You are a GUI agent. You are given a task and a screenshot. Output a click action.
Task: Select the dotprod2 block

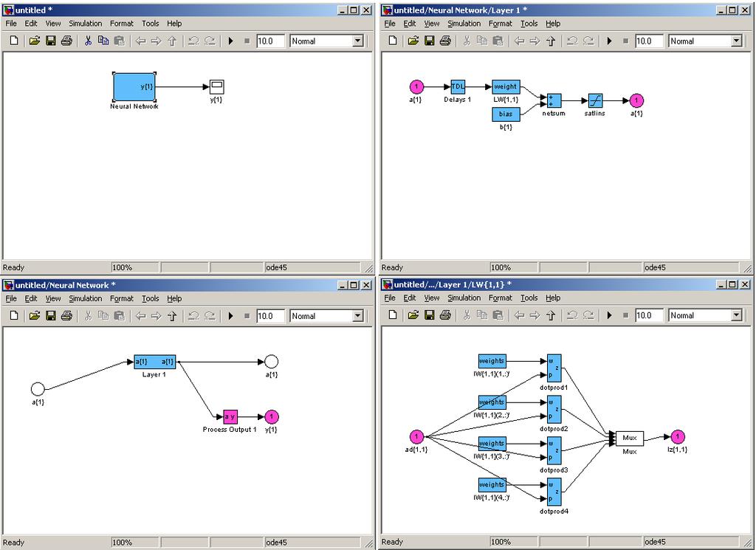(554, 410)
